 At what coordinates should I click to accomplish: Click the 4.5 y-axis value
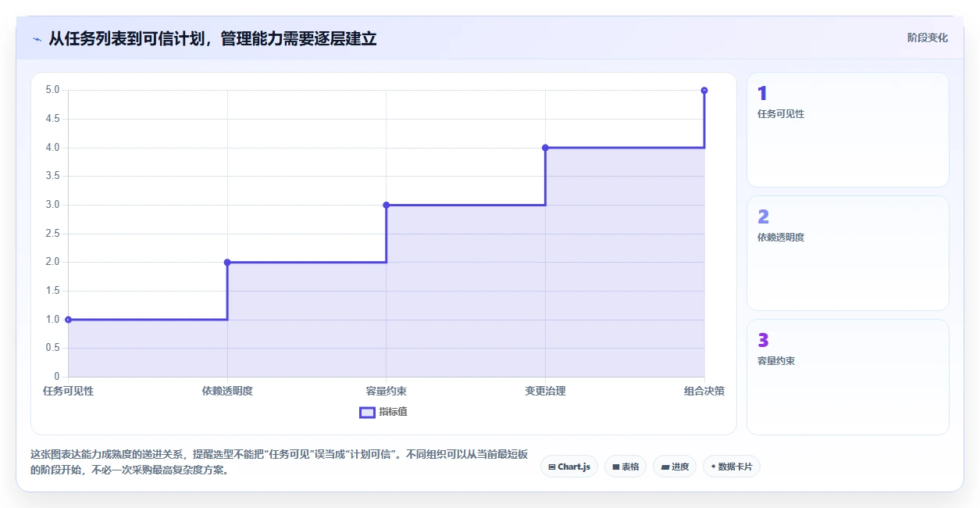pos(52,119)
